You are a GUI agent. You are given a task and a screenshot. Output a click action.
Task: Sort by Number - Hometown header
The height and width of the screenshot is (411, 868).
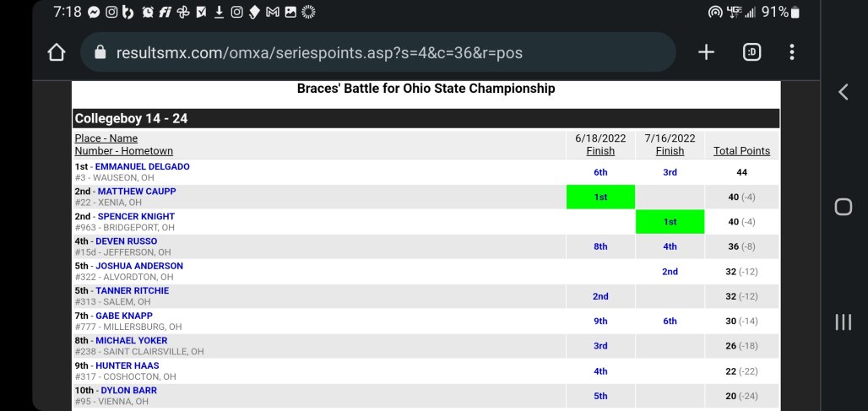[x=124, y=151]
